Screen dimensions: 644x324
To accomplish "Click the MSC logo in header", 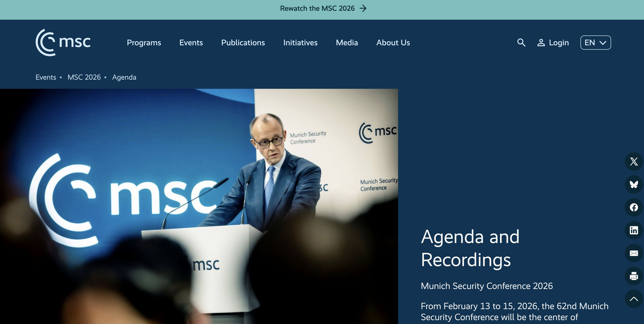I will click(x=63, y=42).
